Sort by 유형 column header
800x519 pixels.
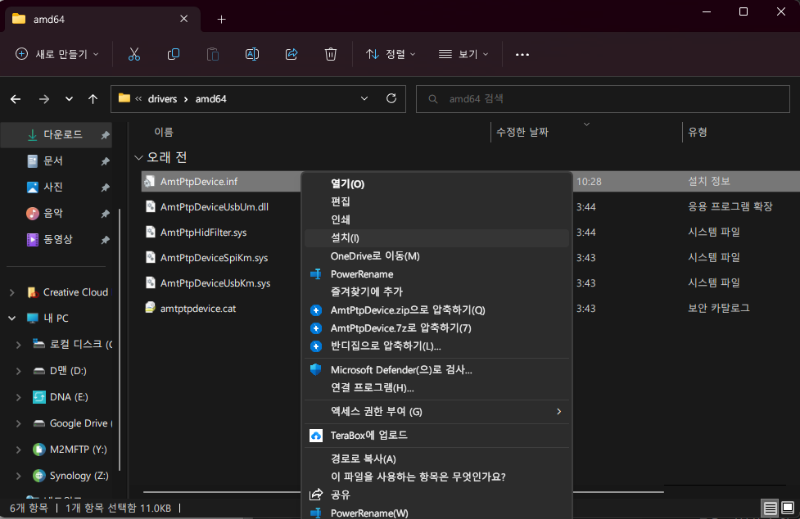697,132
